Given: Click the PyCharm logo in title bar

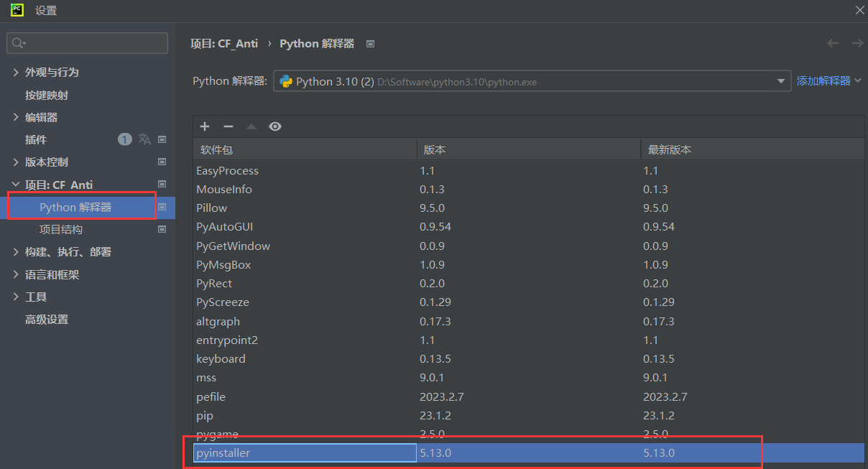Looking at the screenshot, I should click(x=17, y=10).
